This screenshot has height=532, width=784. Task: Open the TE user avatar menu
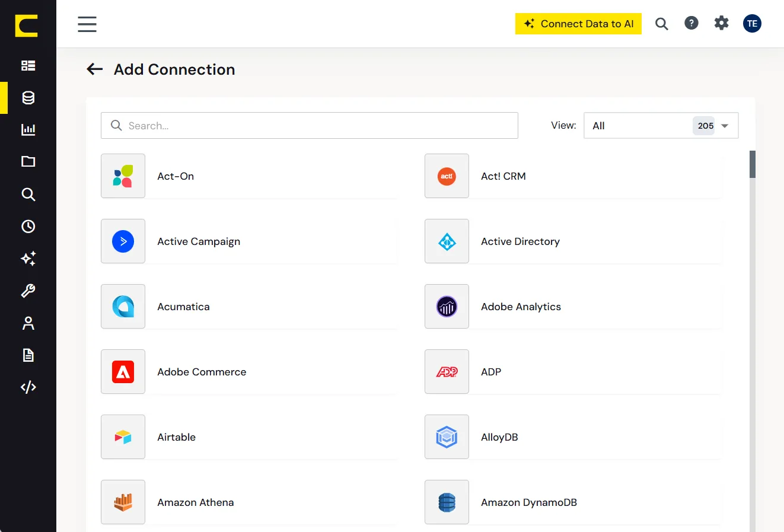click(x=752, y=24)
